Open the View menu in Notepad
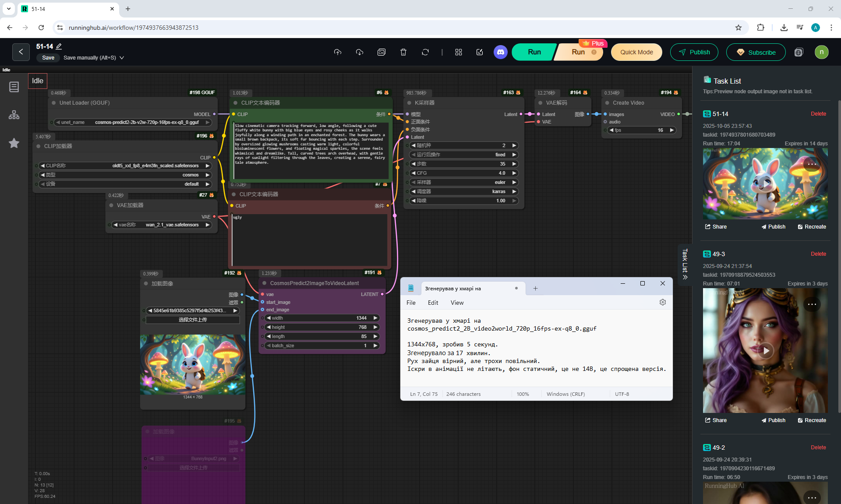 tap(457, 303)
